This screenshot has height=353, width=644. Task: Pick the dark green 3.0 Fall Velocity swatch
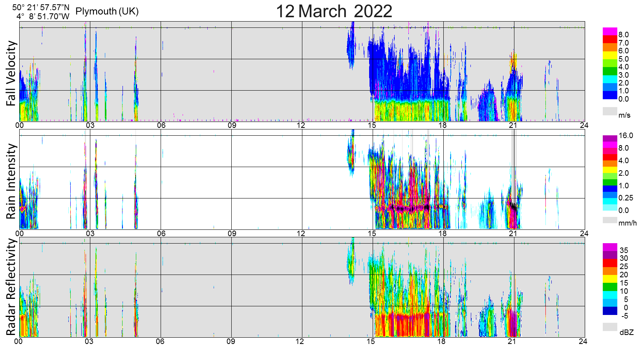(610, 71)
